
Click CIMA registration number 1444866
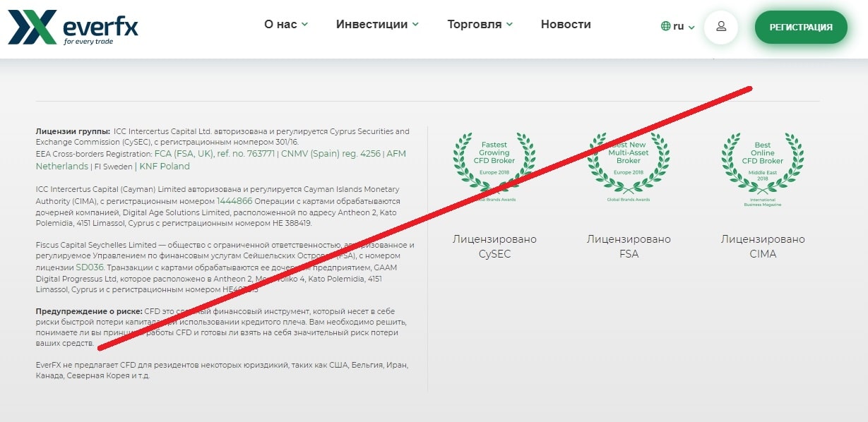click(234, 200)
